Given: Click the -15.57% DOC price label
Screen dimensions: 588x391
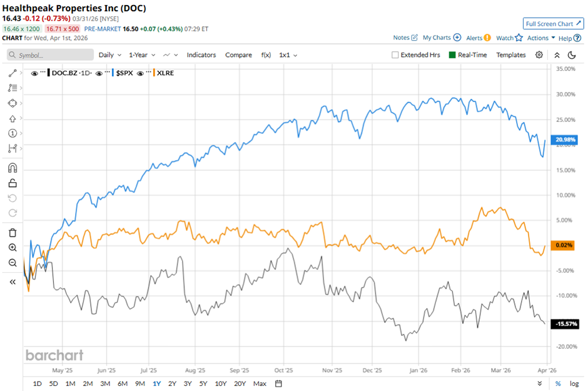Looking at the screenshot, I should pyautogui.click(x=564, y=324).
